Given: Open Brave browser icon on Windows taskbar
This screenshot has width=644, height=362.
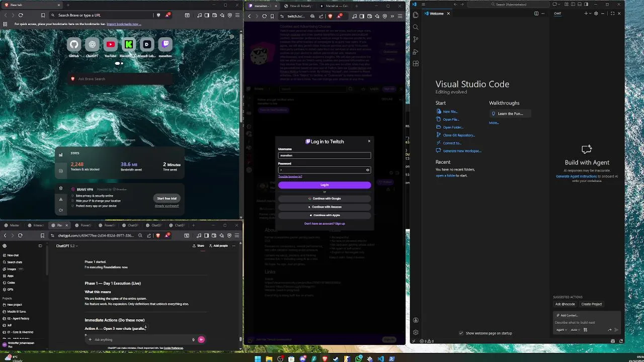Looking at the screenshot, I should click(x=325, y=359).
